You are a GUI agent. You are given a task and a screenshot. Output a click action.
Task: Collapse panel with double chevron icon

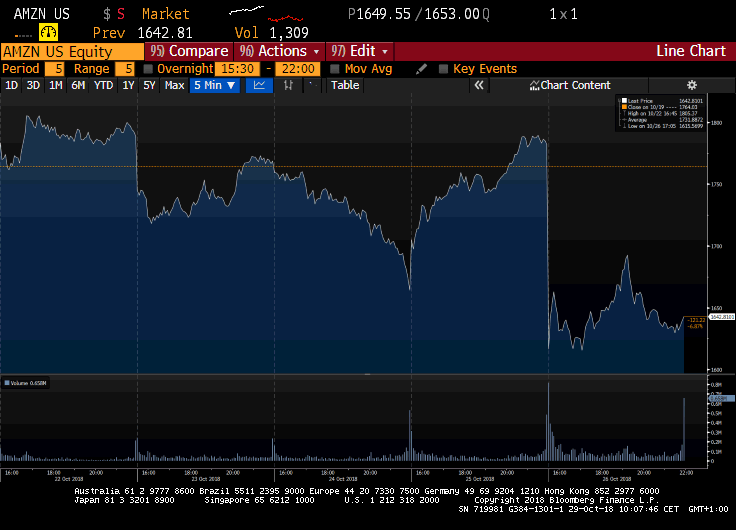(x=479, y=85)
